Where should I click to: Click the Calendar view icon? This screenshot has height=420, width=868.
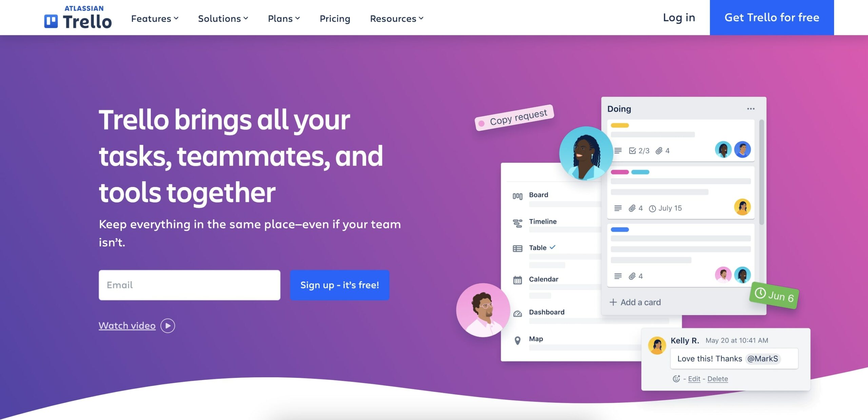518,279
